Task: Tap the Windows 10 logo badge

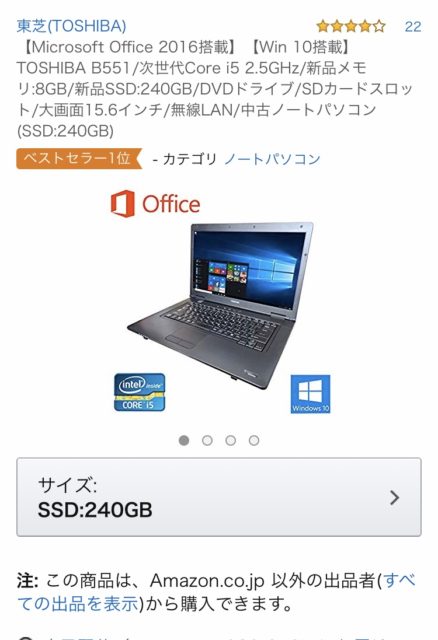Action: pyautogui.click(x=310, y=394)
